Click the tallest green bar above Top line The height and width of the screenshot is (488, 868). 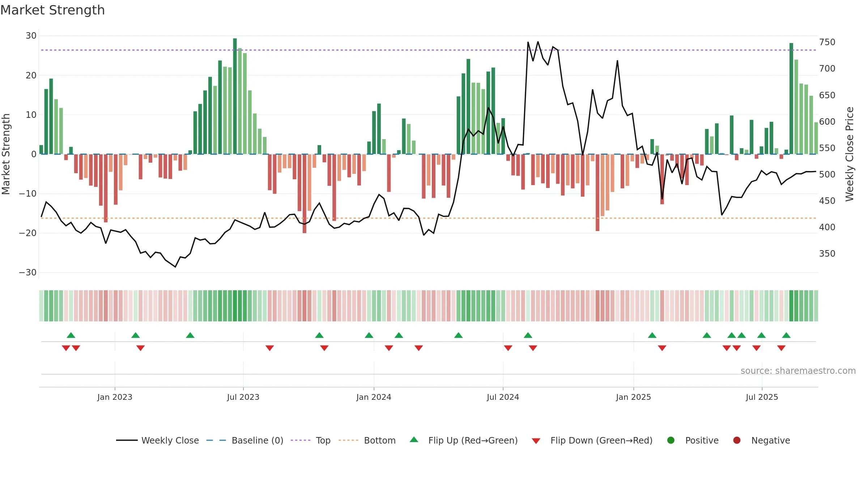[x=235, y=96]
